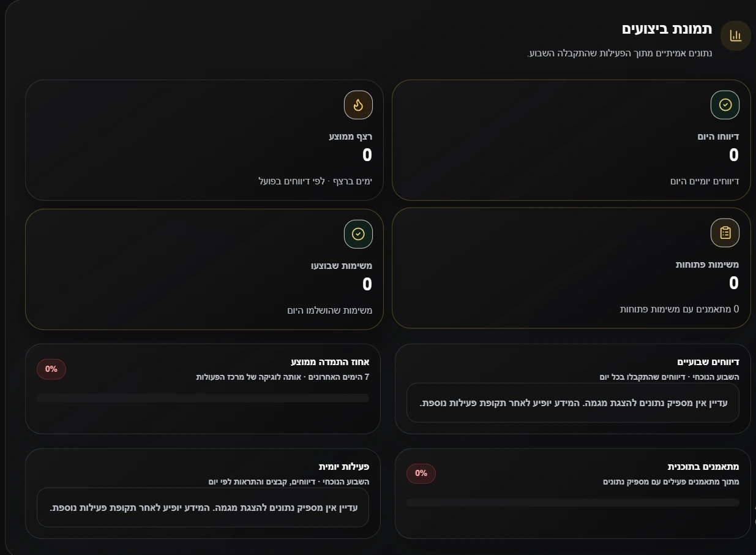Open the רצף ממוצע stat card
Viewport: 756px width, 555px height.
click(x=204, y=140)
